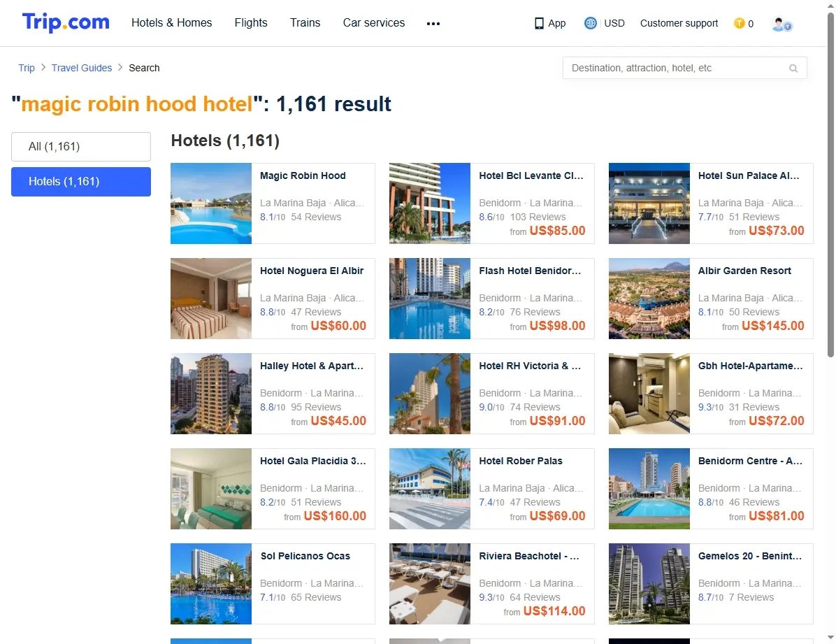
Task: Click US$73.00 price on Sun Palace
Action: [x=777, y=231]
